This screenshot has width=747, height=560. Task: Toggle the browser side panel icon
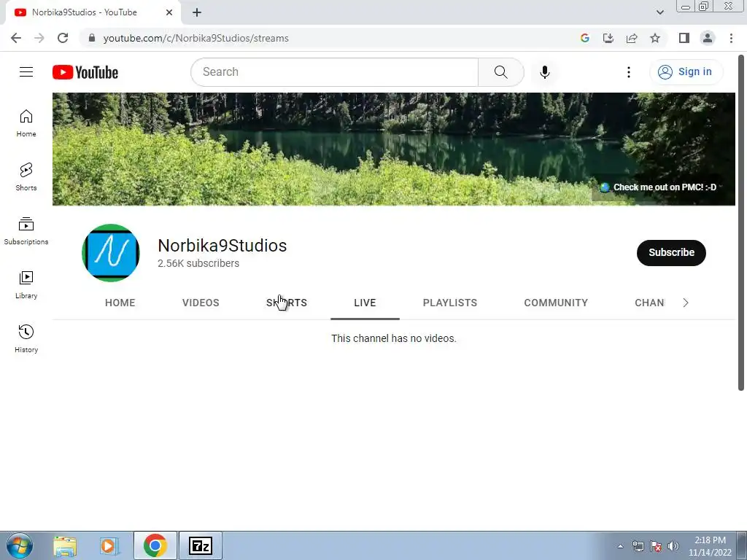click(x=684, y=38)
